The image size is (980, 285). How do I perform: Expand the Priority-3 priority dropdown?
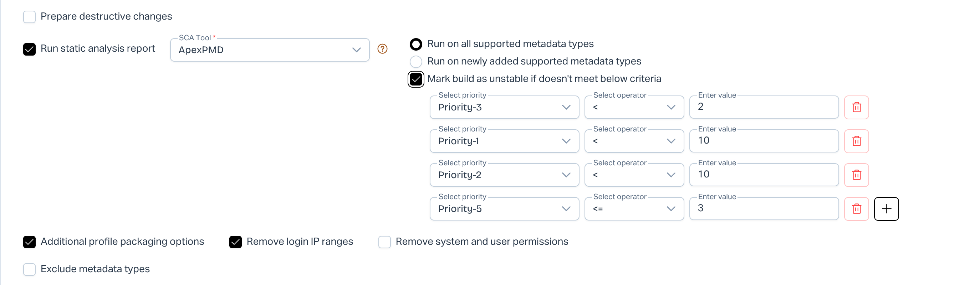(x=504, y=107)
